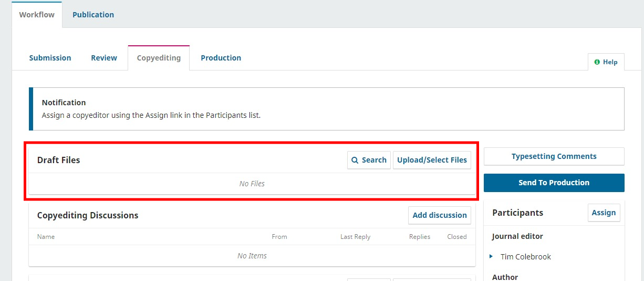Click the Closed column header
This screenshot has width=644, height=281.
click(x=457, y=237)
